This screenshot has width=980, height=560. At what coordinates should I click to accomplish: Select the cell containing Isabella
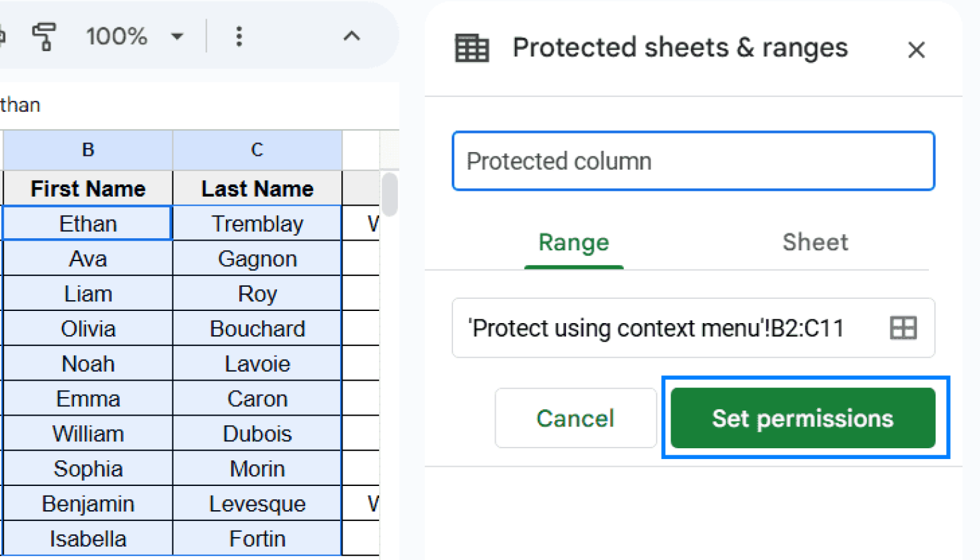(87, 538)
